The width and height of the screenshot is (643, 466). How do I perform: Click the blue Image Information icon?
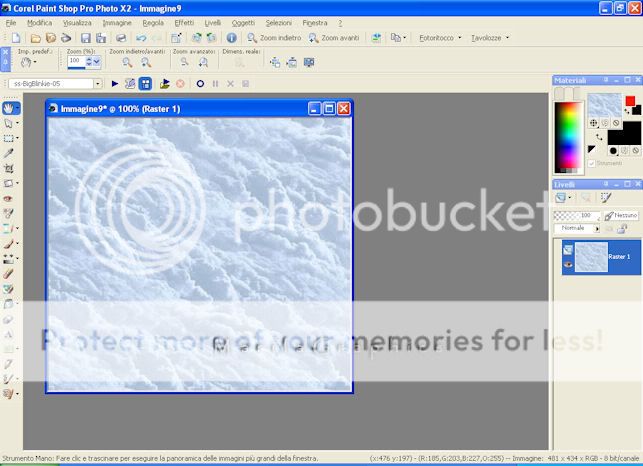point(232,38)
